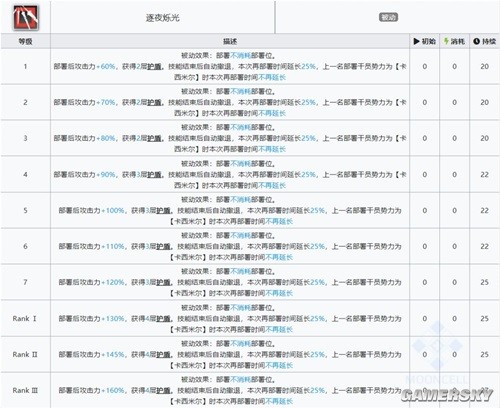
Task: Open the 护盾 link in level 7 row
Action: (163, 282)
